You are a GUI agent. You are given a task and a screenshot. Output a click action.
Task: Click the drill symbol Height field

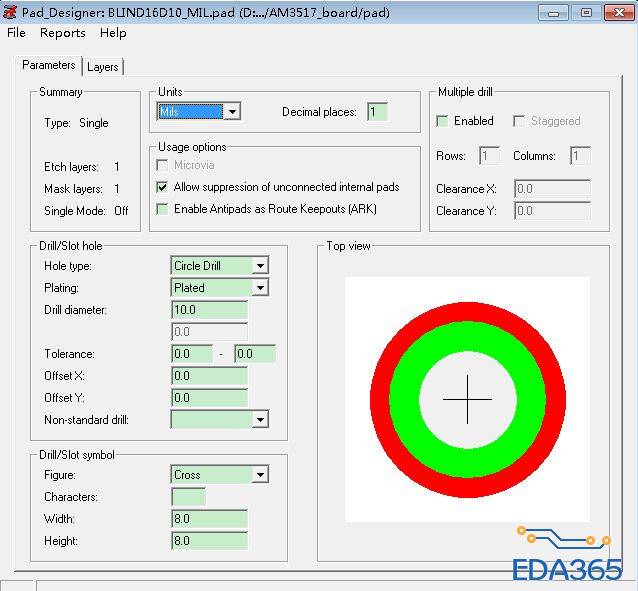point(210,541)
